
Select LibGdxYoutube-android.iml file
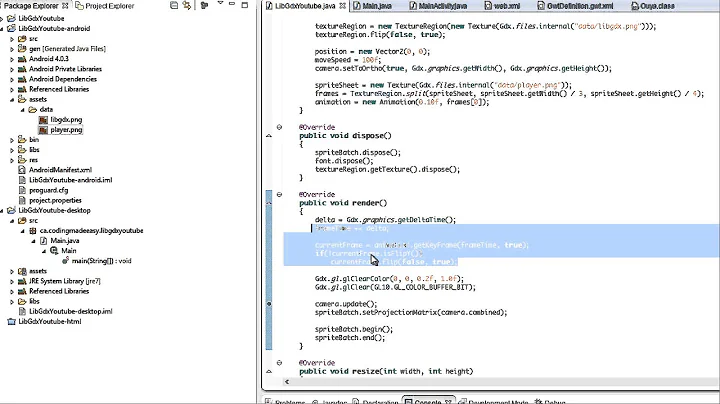(70, 180)
